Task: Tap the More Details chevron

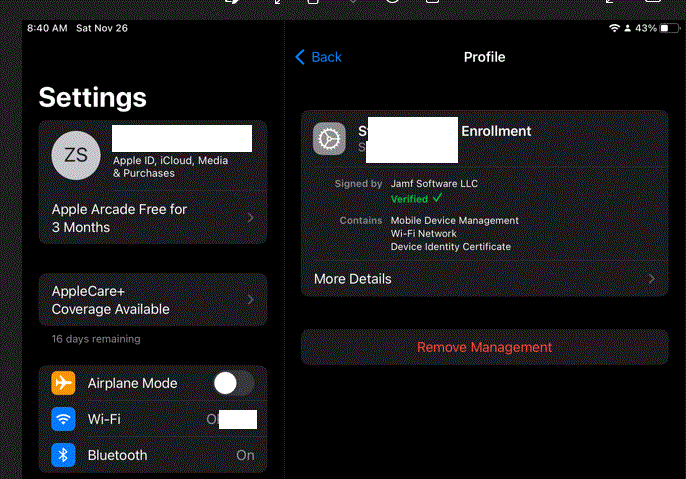Action: click(652, 279)
